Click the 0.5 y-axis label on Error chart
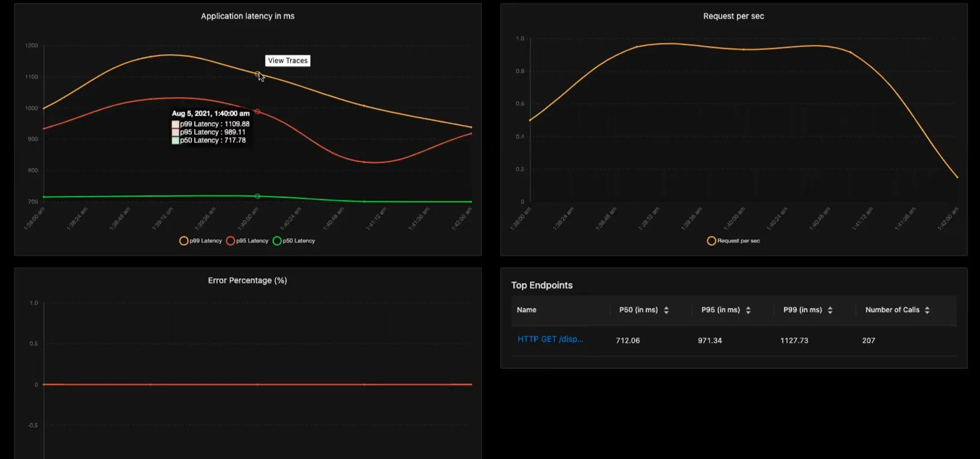Screen dimensions: 980x459 34,344
